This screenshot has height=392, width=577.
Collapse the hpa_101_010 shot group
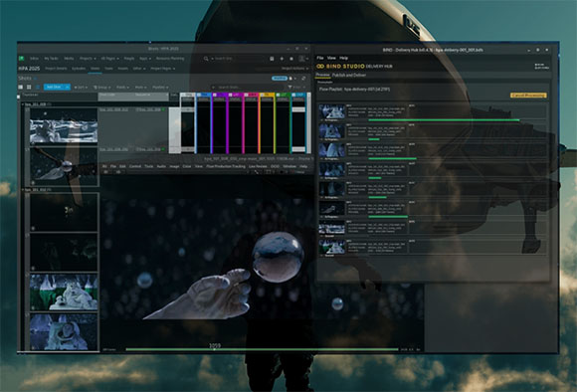pyautogui.click(x=23, y=190)
